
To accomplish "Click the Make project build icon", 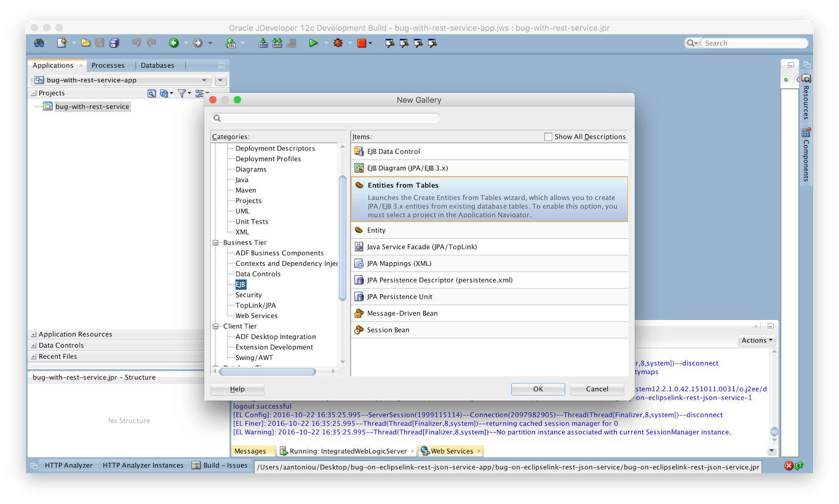I will (263, 43).
